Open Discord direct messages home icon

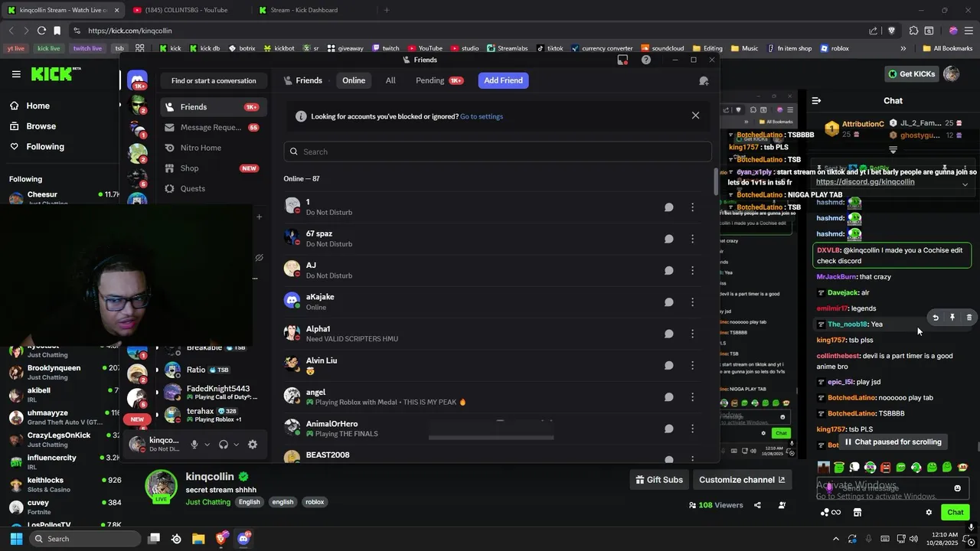click(138, 80)
